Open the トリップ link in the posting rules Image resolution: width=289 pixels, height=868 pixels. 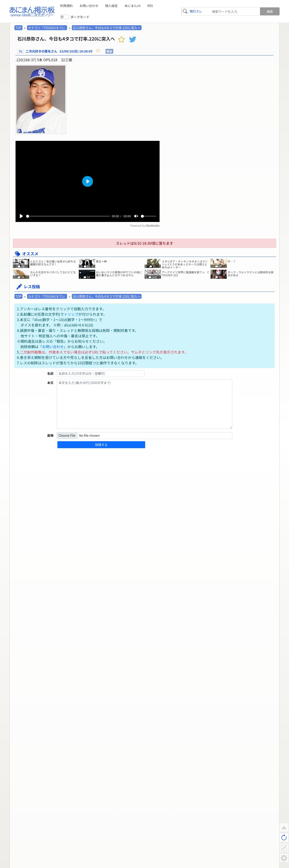(71, 314)
